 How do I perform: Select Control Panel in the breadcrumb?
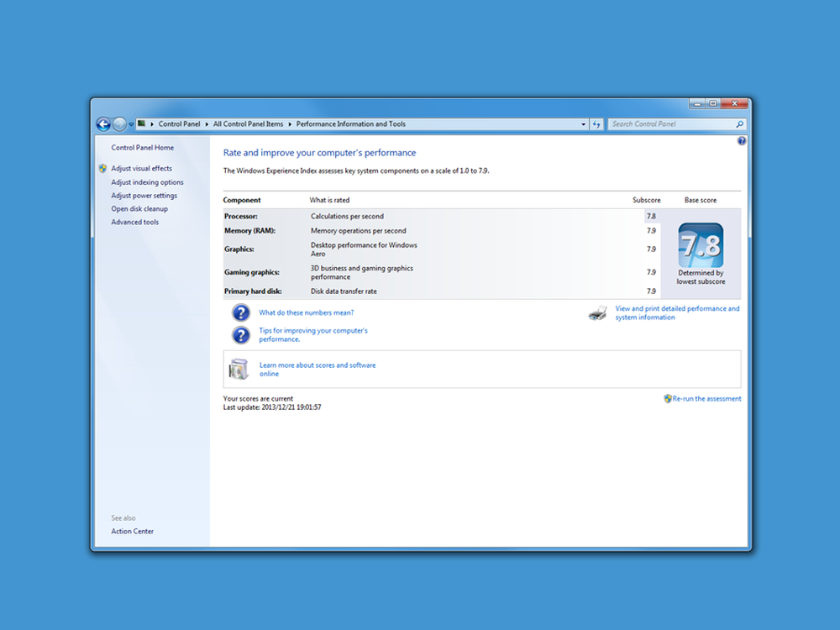[x=179, y=123]
